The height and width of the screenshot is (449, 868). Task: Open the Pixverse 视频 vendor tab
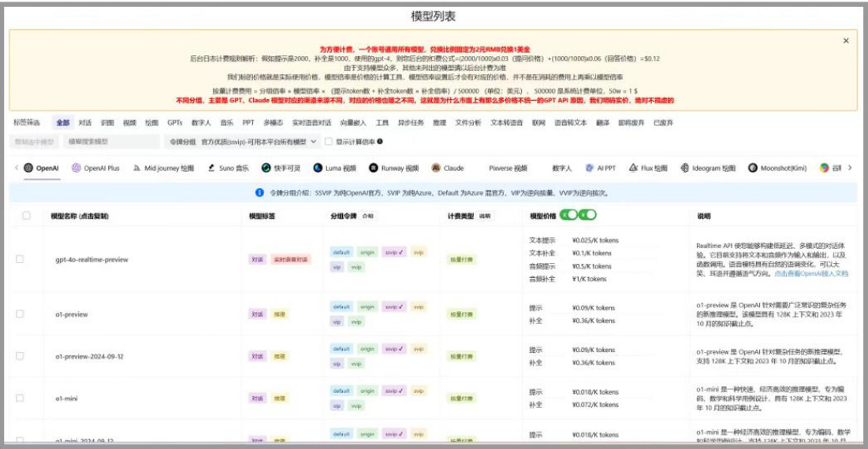509,168
